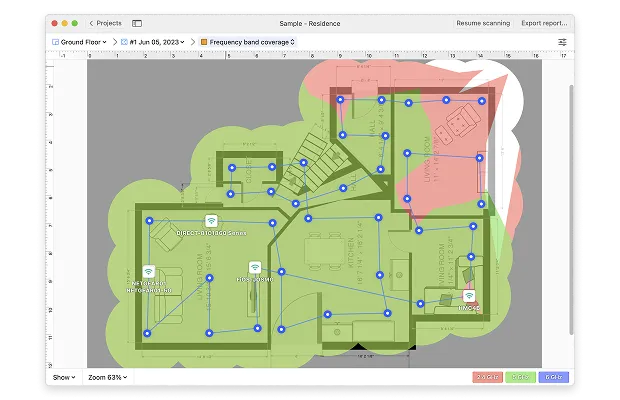Select the NETGEAR access point icon
Viewport: 620px width, 400px height.
coord(148,270)
